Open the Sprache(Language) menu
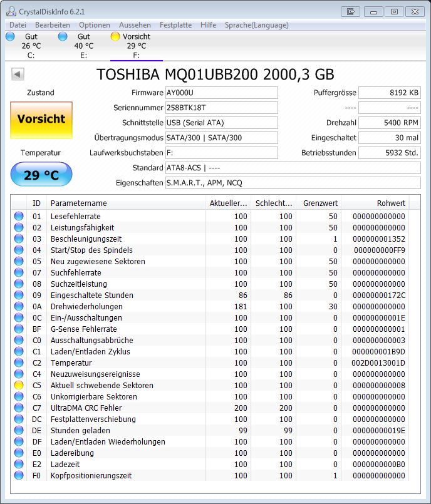 coord(257,25)
